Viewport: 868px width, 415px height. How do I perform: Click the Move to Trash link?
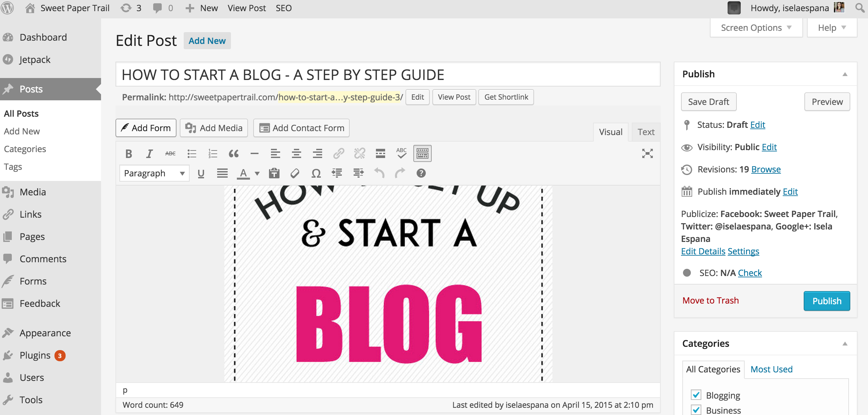tap(710, 301)
